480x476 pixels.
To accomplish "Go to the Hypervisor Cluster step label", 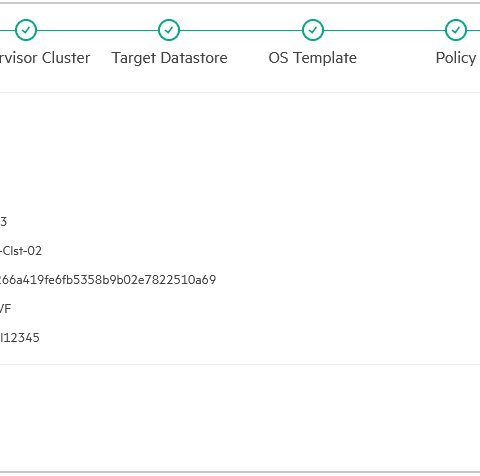I will click(45, 58).
